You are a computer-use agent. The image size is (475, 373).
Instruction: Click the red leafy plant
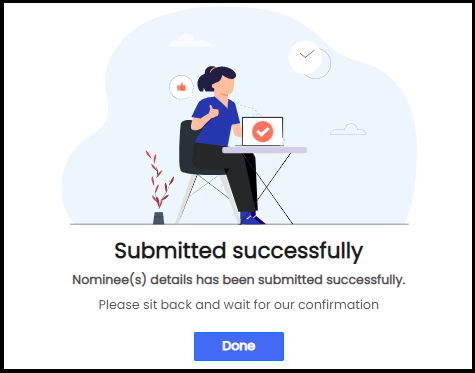159,180
